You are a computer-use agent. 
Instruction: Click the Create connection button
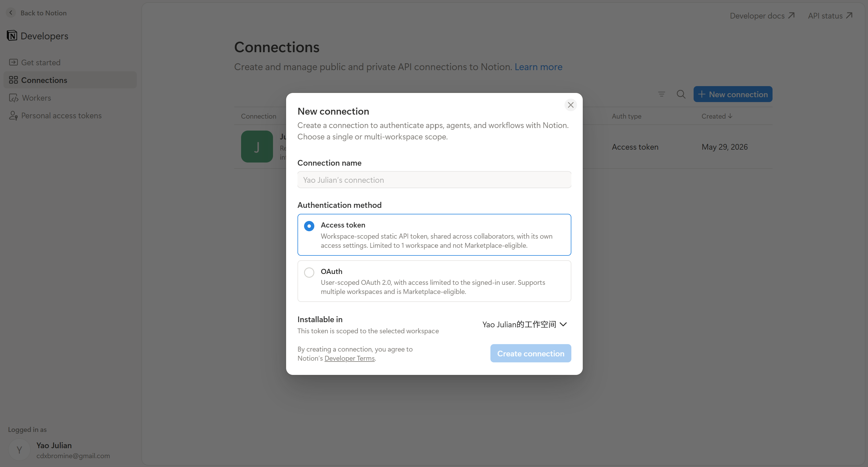coord(531,353)
